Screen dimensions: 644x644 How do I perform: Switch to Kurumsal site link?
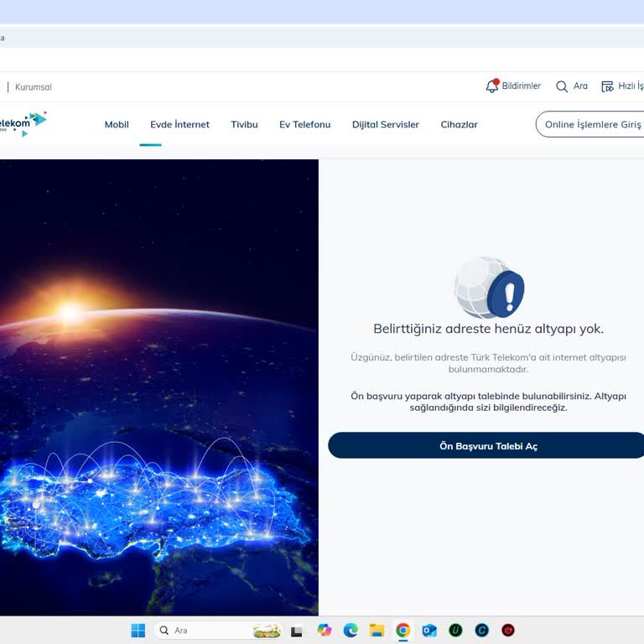[x=34, y=87]
